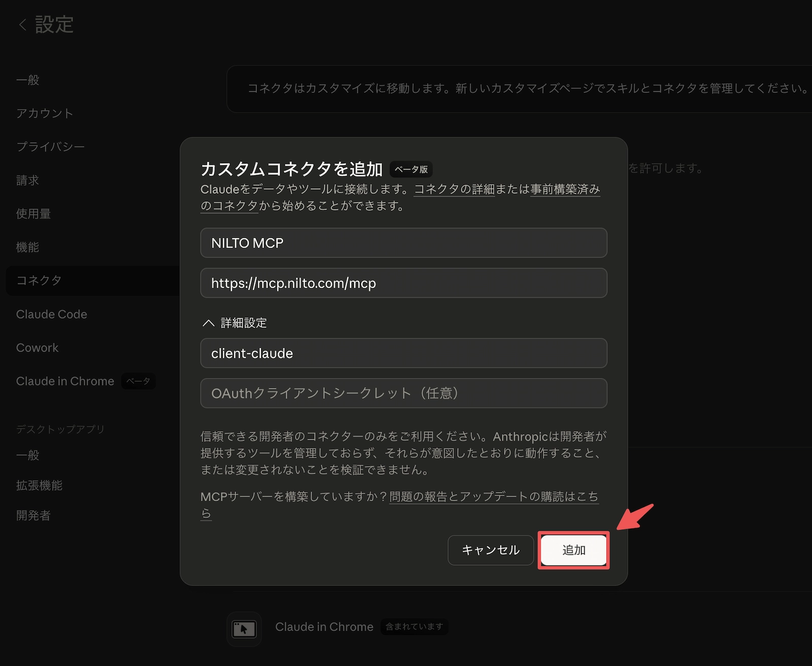Image resolution: width=812 pixels, height=666 pixels.
Task: Select 一般 at top of settings sidebar
Action: (28, 80)
